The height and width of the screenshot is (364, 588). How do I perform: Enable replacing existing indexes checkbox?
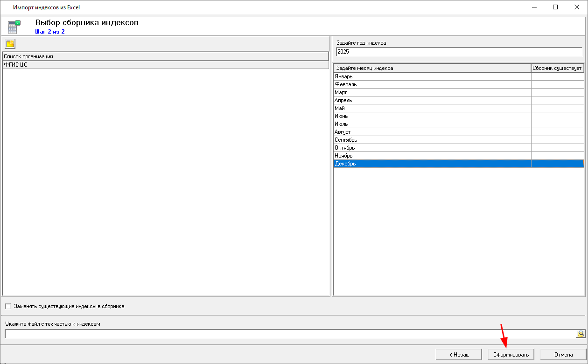pyautogui.click(x=8, y=306)
